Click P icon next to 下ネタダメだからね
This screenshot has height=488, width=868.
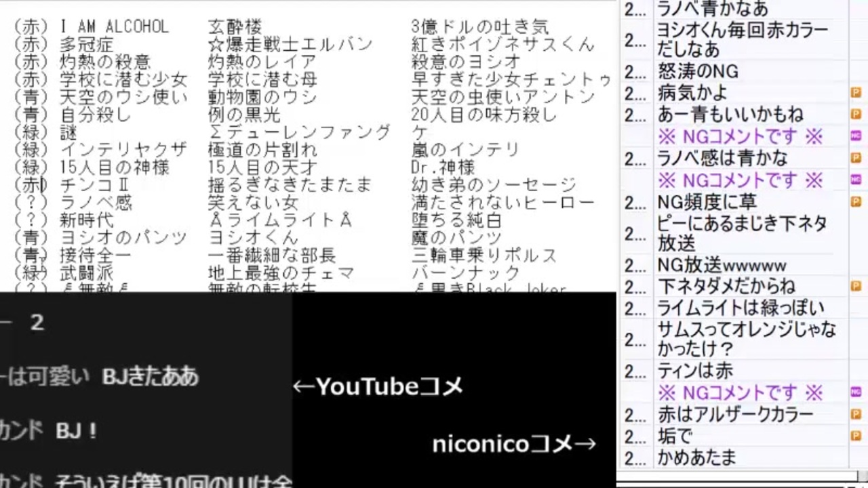[x=856, y=287]
